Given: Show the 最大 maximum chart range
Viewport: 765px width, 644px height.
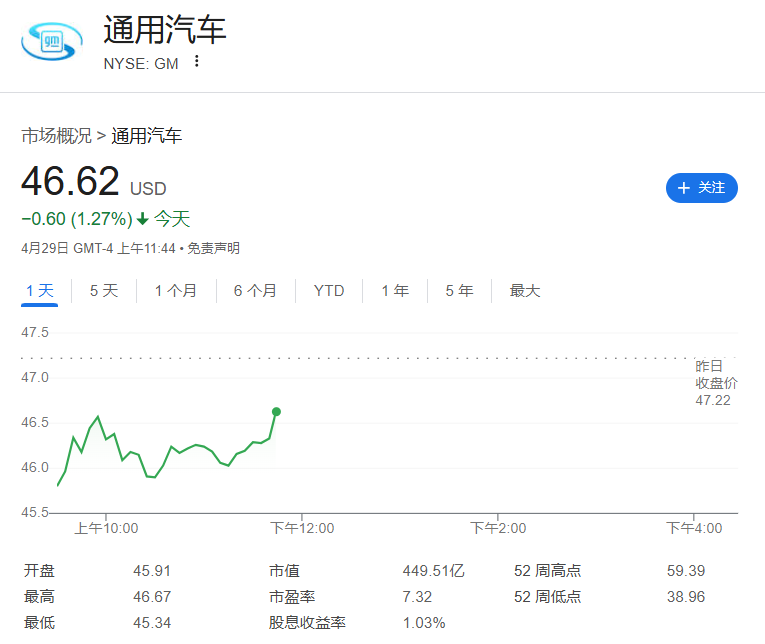Looking at the screenshot, I should [x=525, y=291].
